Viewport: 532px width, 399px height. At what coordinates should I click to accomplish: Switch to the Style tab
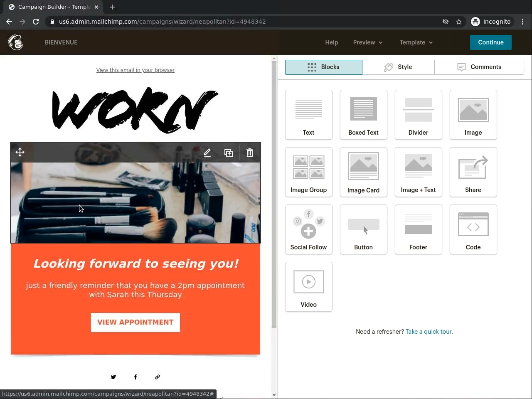pos(398,67)
